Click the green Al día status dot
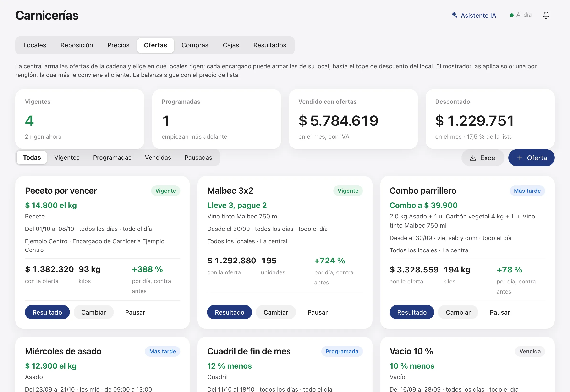The width and height of the screenshot is (570, 392). pos(511,15)
